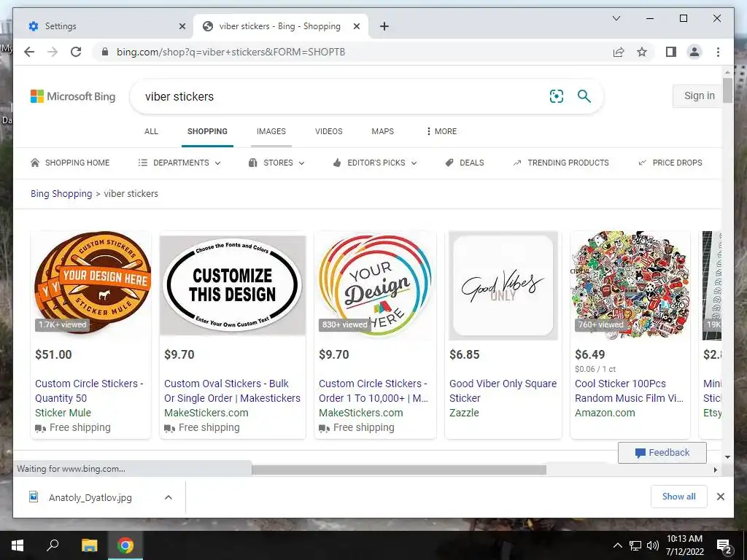Image resolution: width=747 pixels, height=560 pixels.
Task: Go to SHOPPING HOME
Action: pos(70,163)
